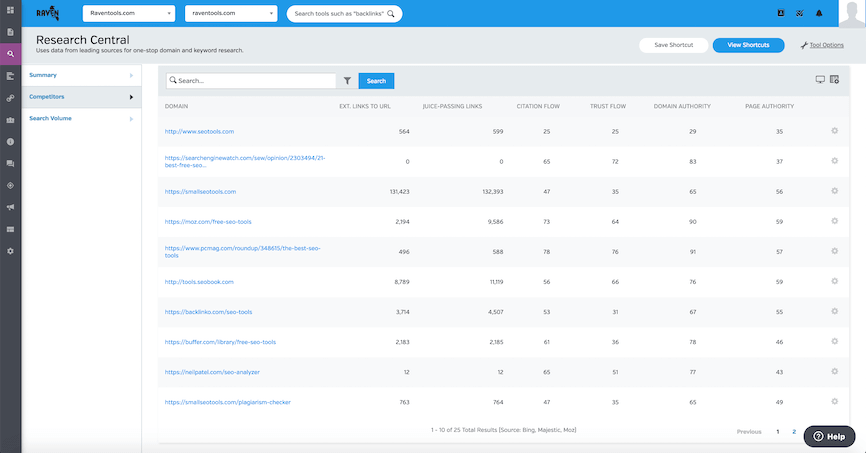
Task: Sort by Citation Flow column header
Action: [538, 106]
